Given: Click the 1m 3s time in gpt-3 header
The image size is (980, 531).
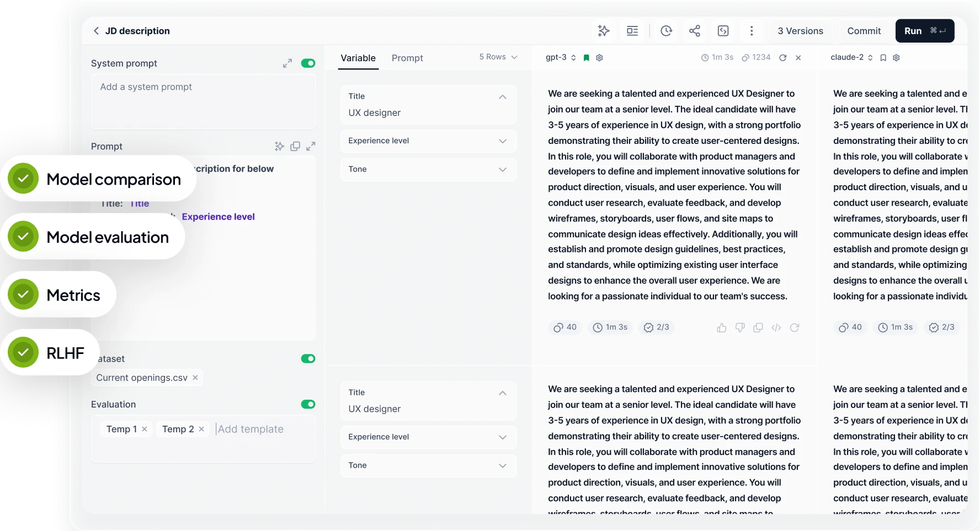Looking at the screenshot, I should (x=717, y=57).
